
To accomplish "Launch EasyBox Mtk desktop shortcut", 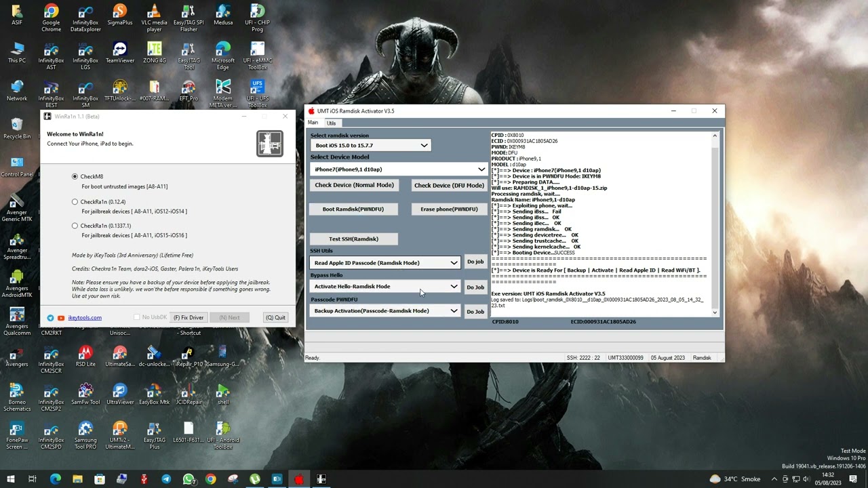I will point(154,394).
